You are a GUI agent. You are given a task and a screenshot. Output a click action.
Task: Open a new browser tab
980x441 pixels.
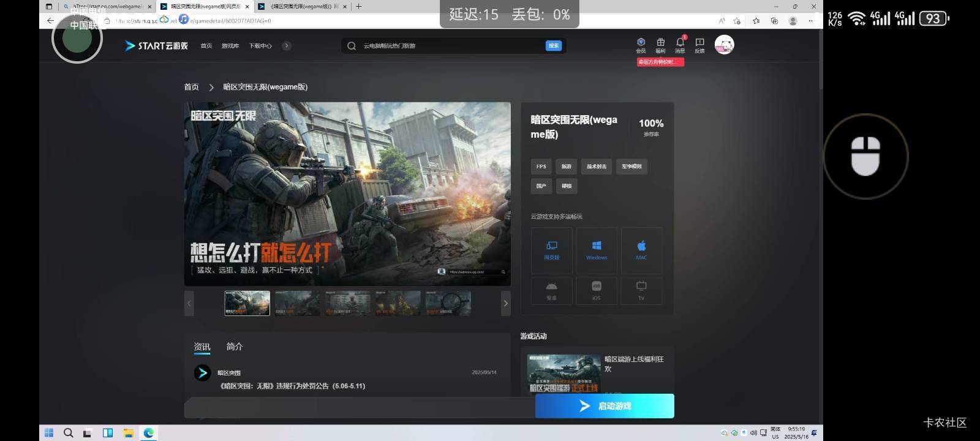click(x=358, y=7)
